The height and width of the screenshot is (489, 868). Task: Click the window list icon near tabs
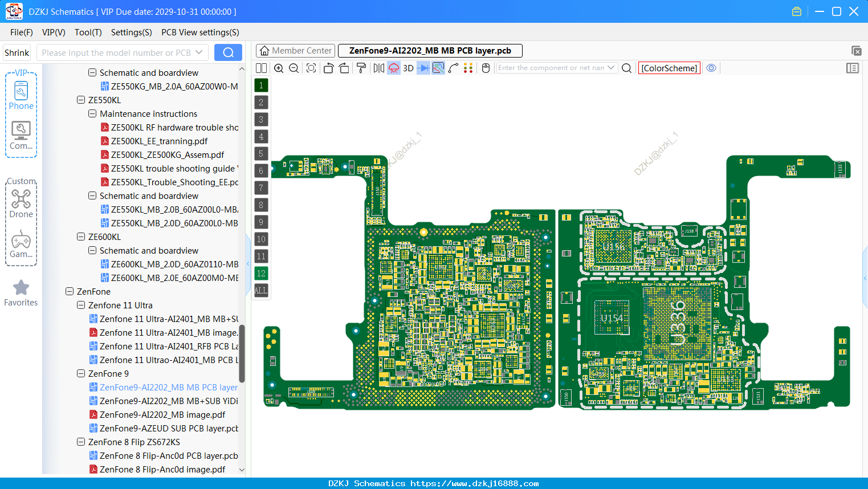coord(856,51)
